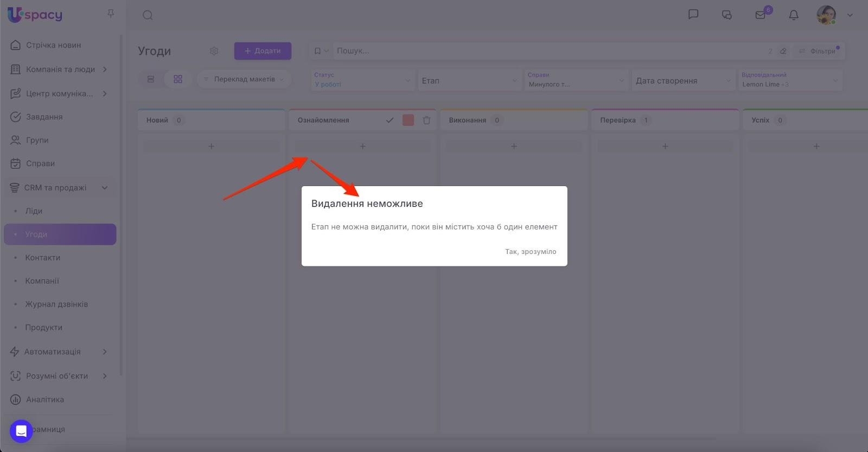Expand the Центр комуніка... chevron
868x452 pixels.
[105, 94]
